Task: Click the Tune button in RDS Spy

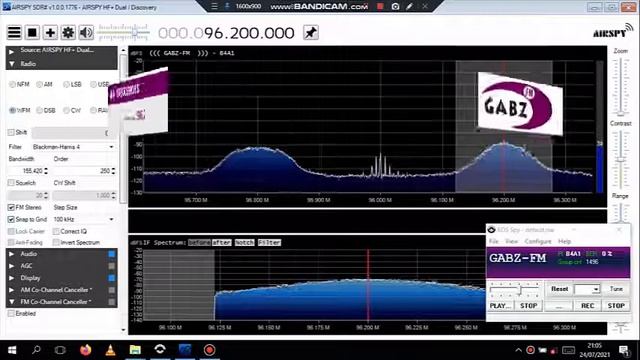Action: click(x=616, y=289)
